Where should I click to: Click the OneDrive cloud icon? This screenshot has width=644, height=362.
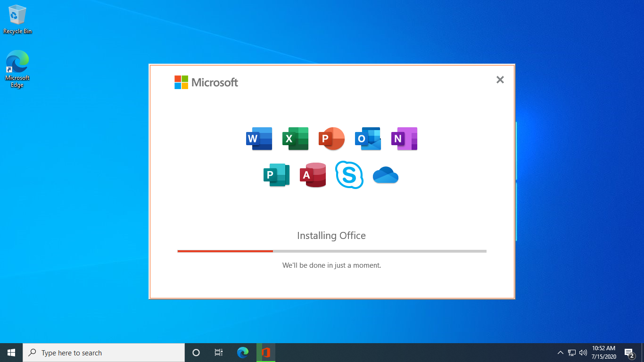pos(386,175)
